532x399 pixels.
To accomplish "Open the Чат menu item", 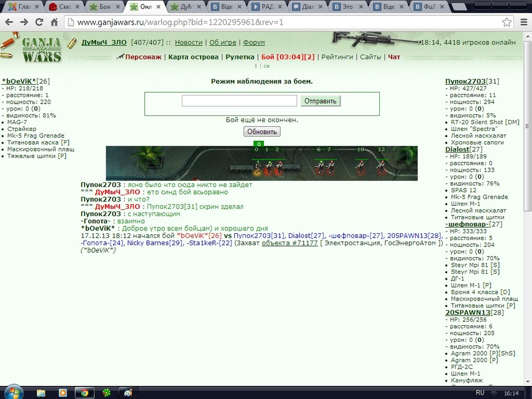I will coord(394,57).
